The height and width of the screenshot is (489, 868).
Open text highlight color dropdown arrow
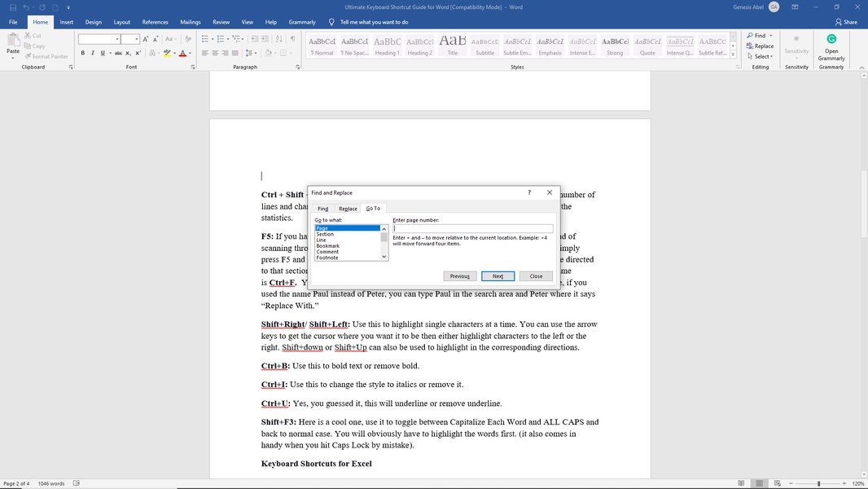tap(174, 53)
